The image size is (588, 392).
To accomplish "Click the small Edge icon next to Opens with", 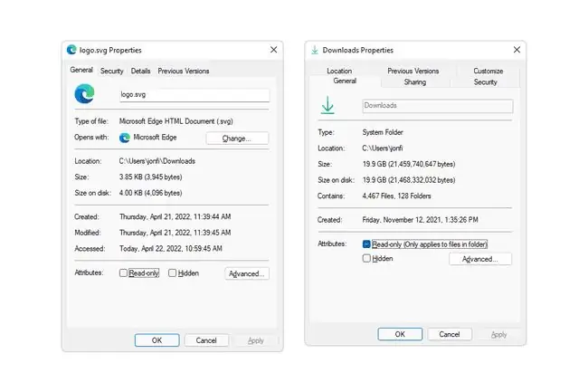I will (x=125, y=138).
